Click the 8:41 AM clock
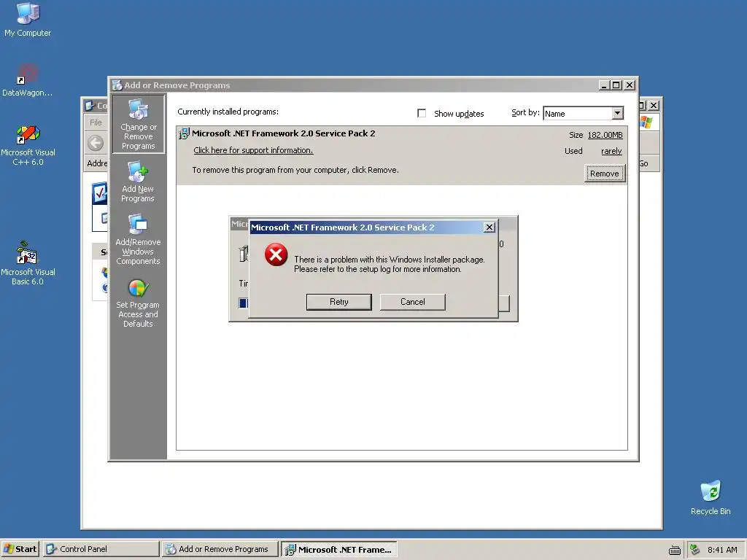This screenshot has width=747, height=560. tap(722, 550)
